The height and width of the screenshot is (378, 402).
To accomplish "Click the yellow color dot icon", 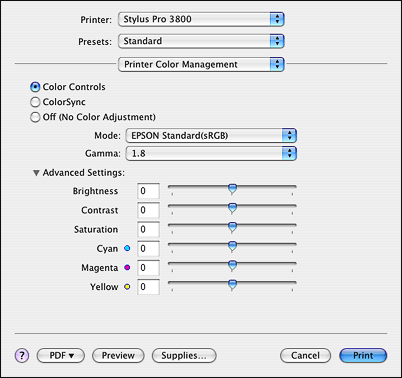I will click(127, 287).
